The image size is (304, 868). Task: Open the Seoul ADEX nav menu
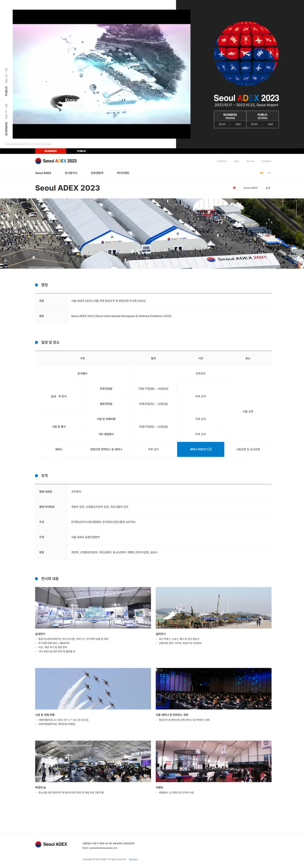coord(43,173)
